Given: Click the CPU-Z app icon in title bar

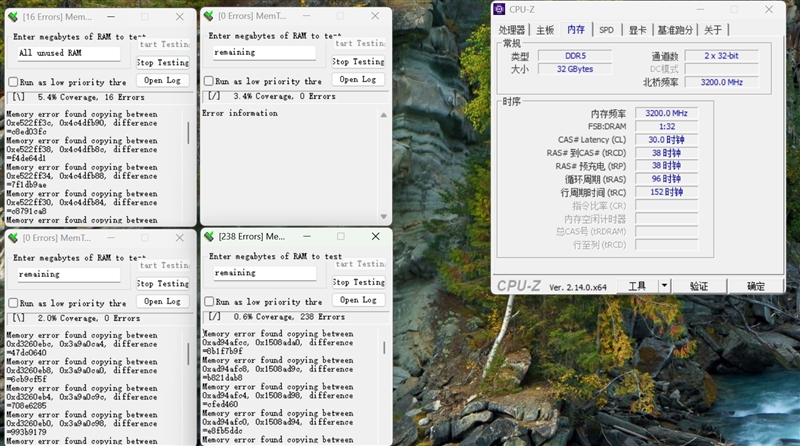Looking at the screenshot, I should point(503,10).
